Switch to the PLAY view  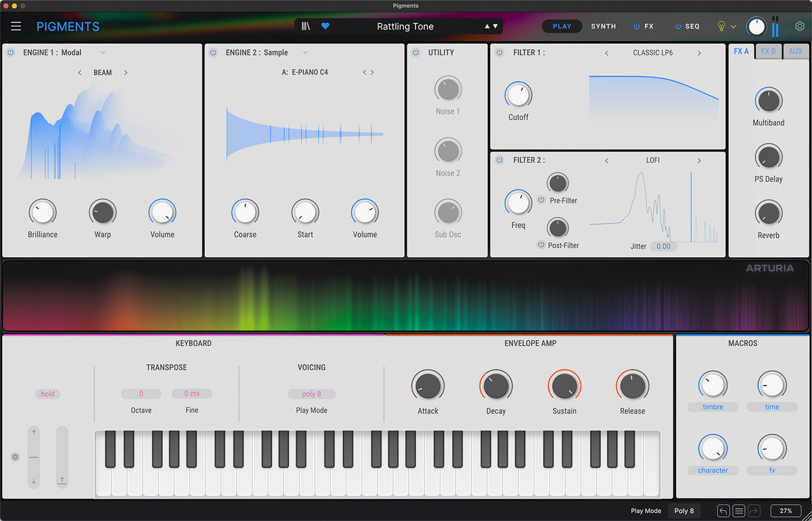coord(562,26)
